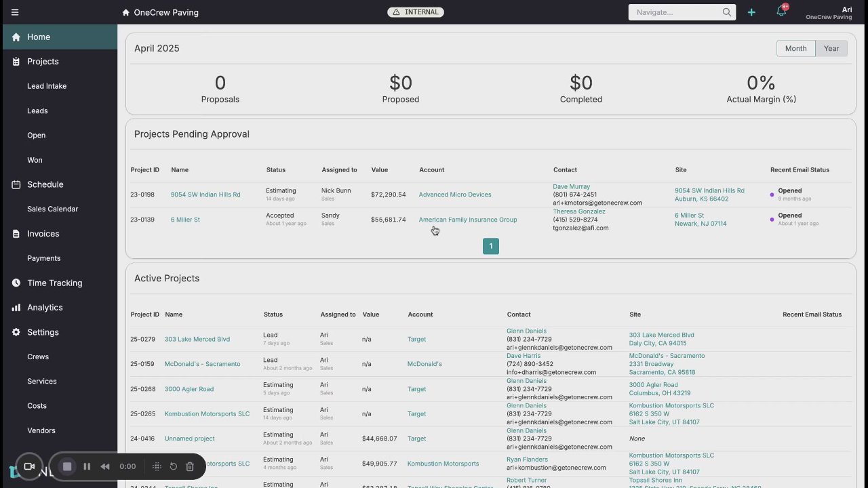The height and width of the screenshot is (488, 868).
Task: Click the Projects clipboard icon
Action: 16,62
